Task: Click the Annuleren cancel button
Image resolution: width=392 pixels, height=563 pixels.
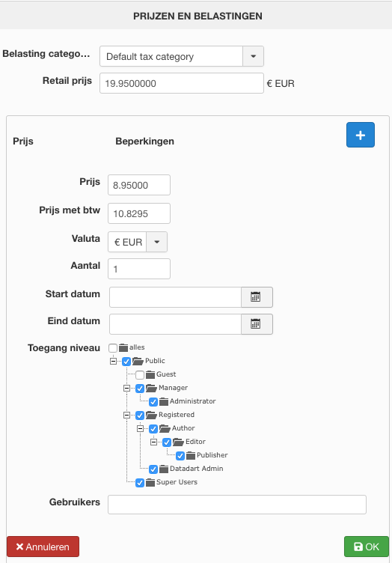Action: (43, 547)
